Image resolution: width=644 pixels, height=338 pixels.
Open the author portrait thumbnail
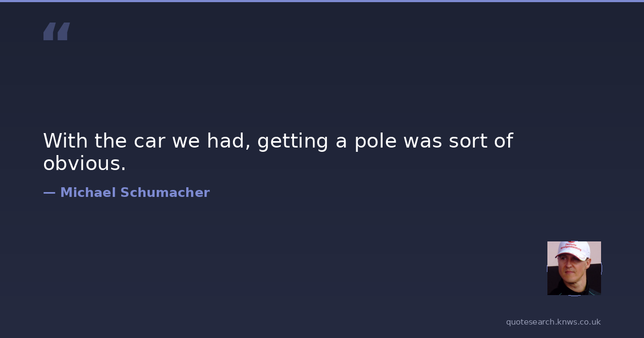click(x=574, y=268)
